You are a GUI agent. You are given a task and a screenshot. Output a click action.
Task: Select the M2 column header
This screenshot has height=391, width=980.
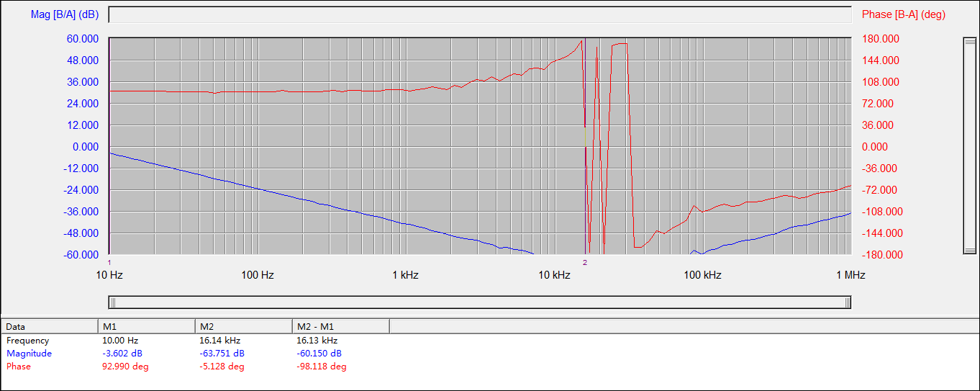point(244,326)
